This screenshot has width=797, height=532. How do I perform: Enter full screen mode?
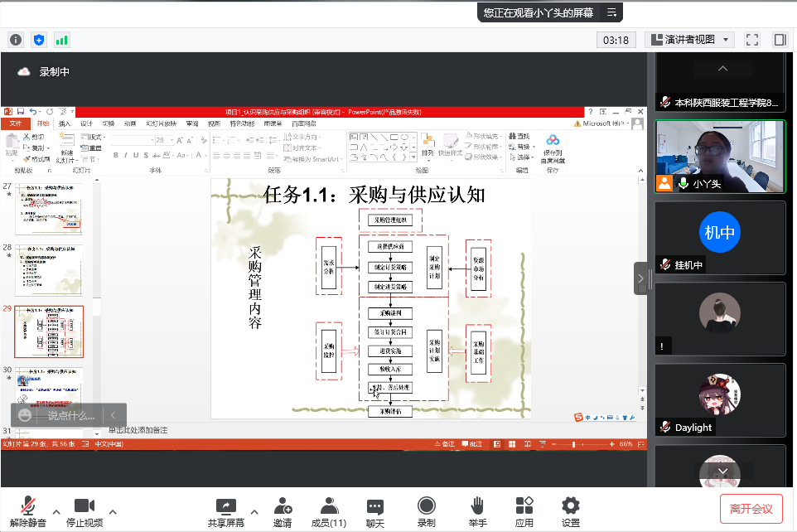(x=751, y=40)
